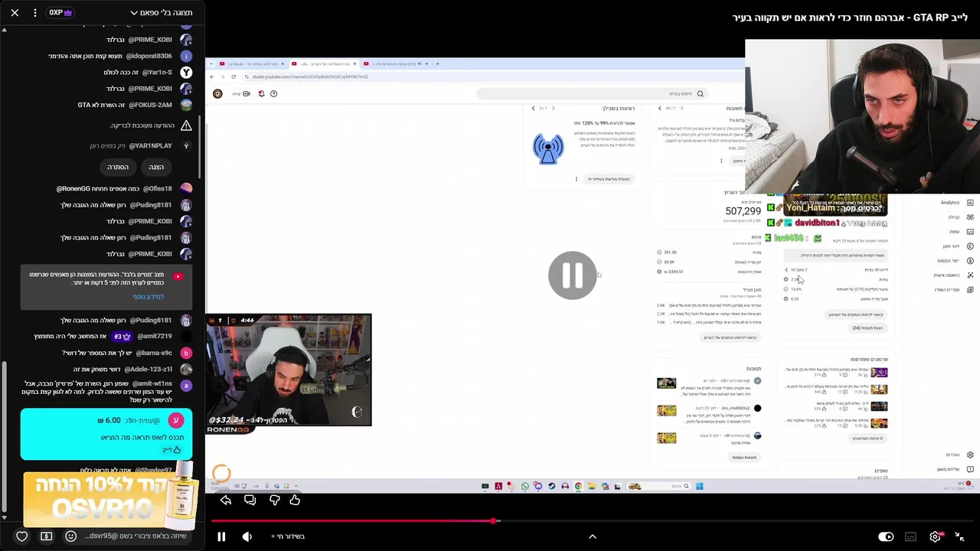This screenshot has width=980, height=551.
Task: Click YouTube mode-info red icon in chat
Action: [x=178, y=276]
